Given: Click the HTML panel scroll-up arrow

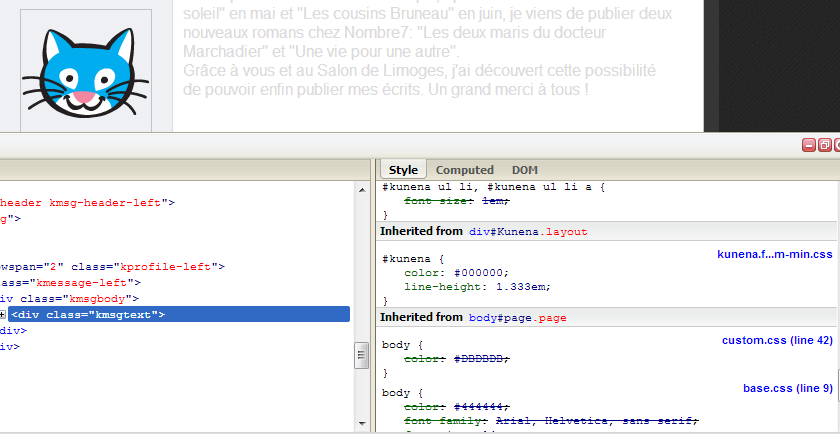Looking at the screenshot, I should pyautogui.click(x=362, y=188).
